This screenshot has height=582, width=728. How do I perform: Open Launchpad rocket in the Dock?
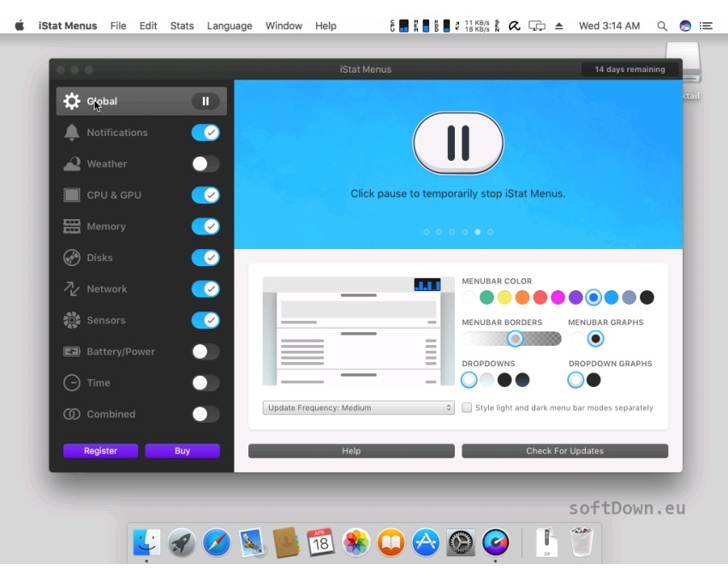pos(182,542)
